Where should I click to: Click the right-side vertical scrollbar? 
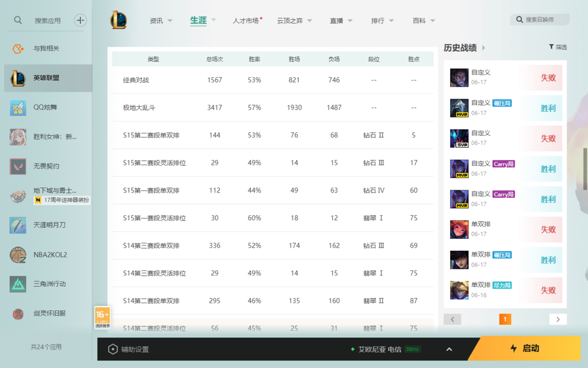(585, 169)
